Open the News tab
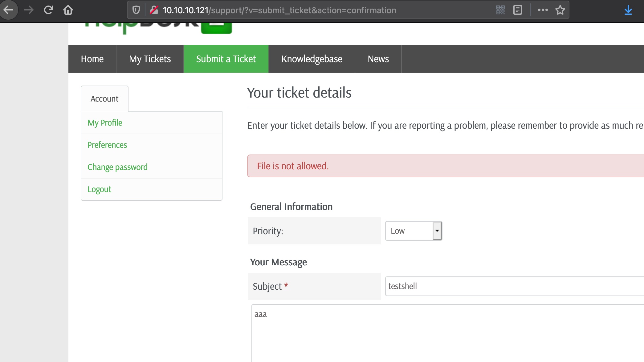 [378, 59]
